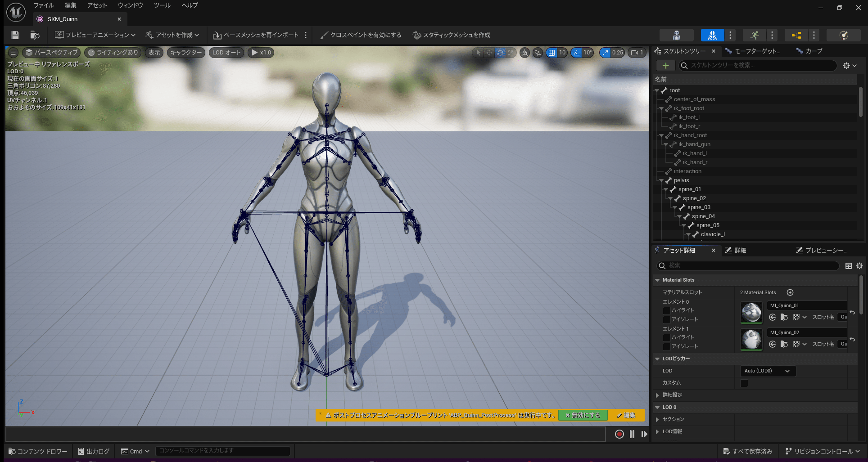Open viewport hamburger options menu

pos(13,53)
